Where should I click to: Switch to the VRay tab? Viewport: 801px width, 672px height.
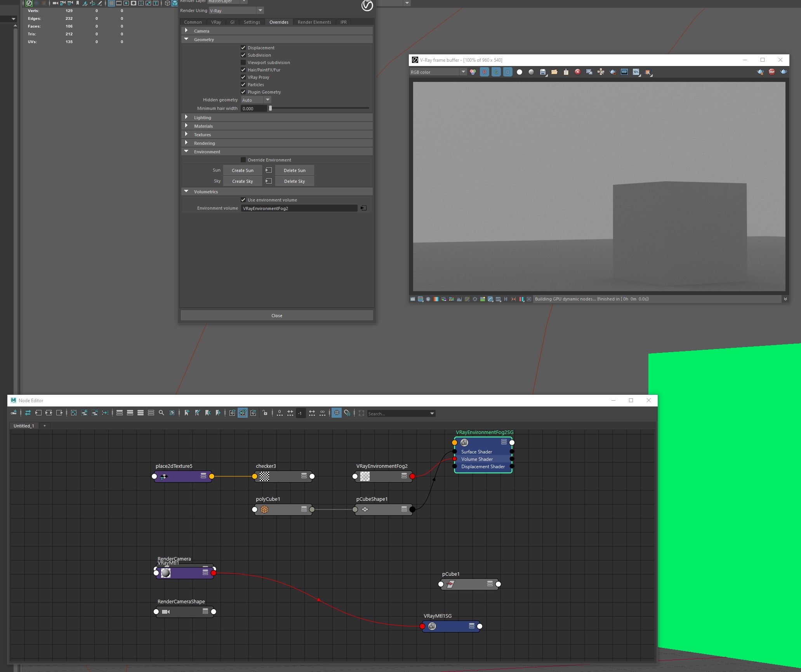click(216, 22)
